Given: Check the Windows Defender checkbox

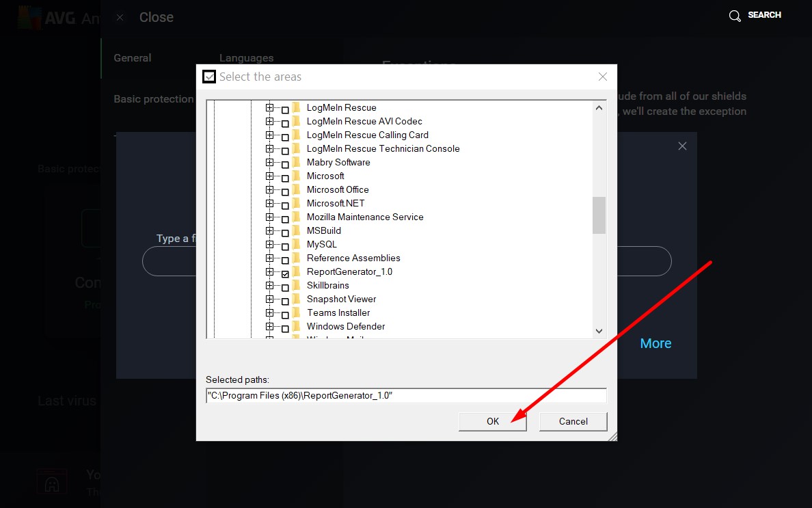Looking at the screenshot, I should click(285, 329).
